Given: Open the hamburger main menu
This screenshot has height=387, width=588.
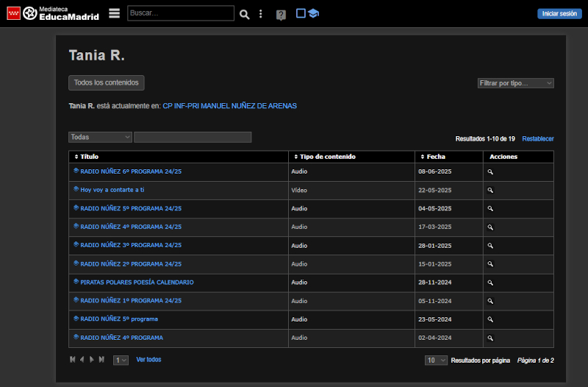Looking at the screenshot, I should click(114, 13).
